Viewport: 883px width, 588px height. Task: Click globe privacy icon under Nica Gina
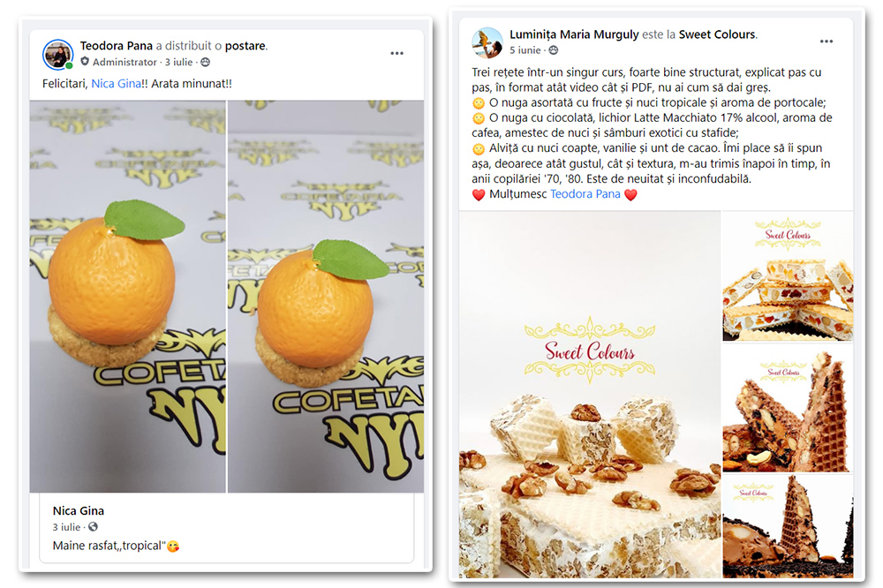[x=93, y=526]
